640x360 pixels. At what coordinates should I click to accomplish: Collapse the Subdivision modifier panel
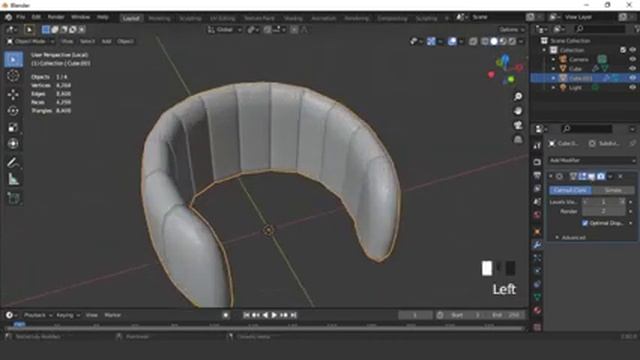(551, 176)
